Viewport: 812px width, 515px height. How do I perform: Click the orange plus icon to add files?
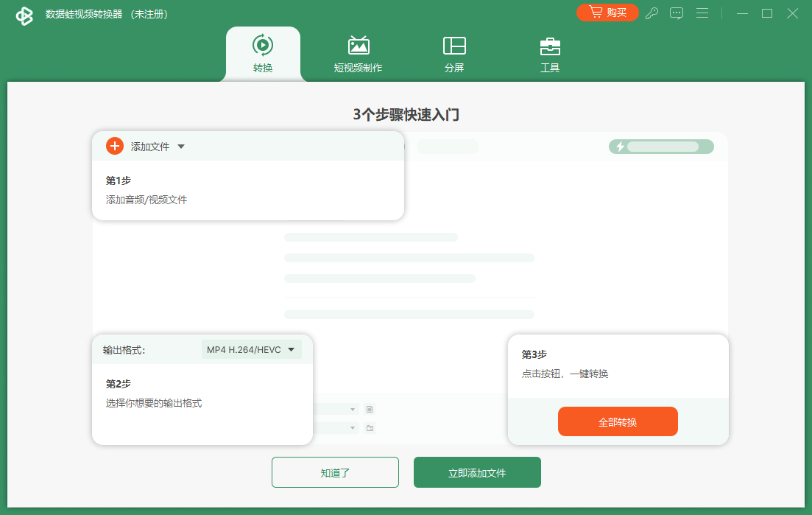pos(114,146)
